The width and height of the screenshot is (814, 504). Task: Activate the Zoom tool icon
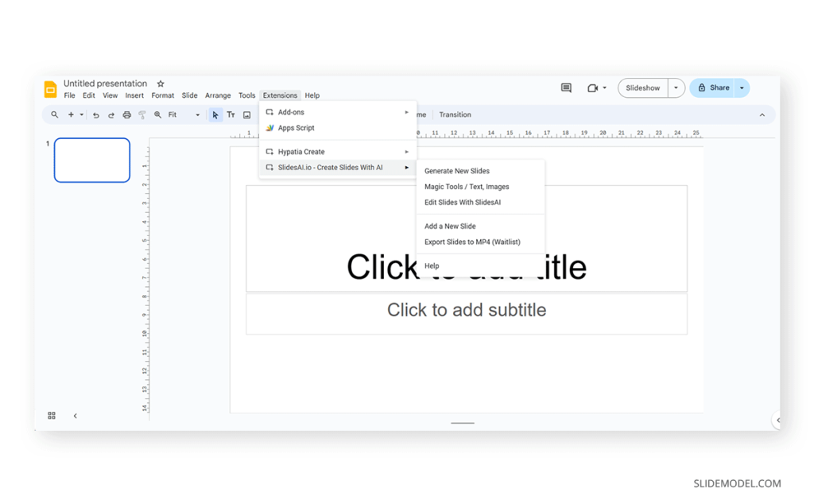pos(157,114)
